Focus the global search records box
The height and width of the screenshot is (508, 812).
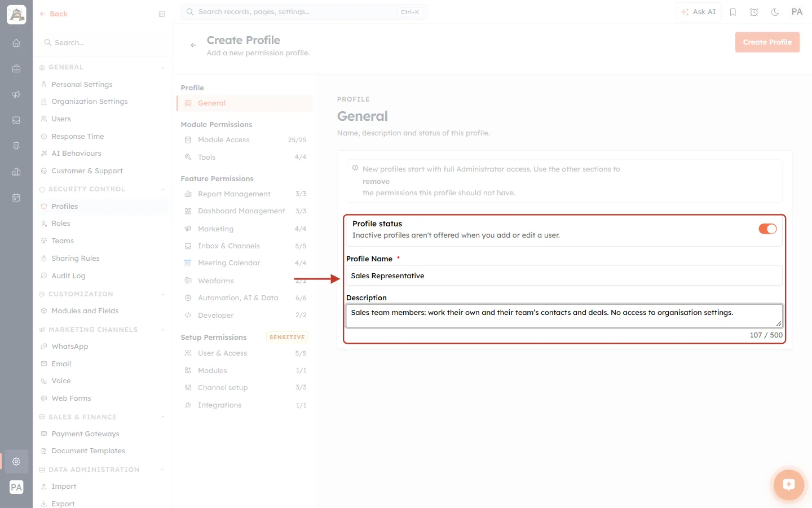coord(304,12)
